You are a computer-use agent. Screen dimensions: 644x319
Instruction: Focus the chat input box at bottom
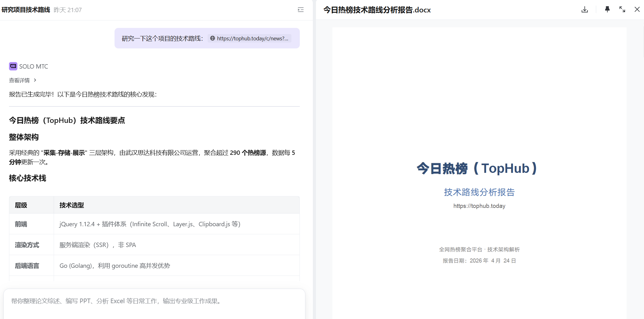154,301
